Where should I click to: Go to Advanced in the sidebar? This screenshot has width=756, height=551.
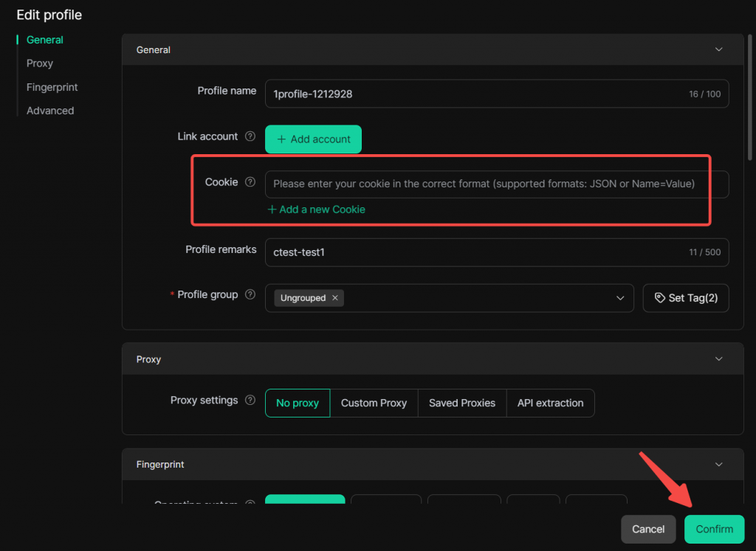click(50, 111)
